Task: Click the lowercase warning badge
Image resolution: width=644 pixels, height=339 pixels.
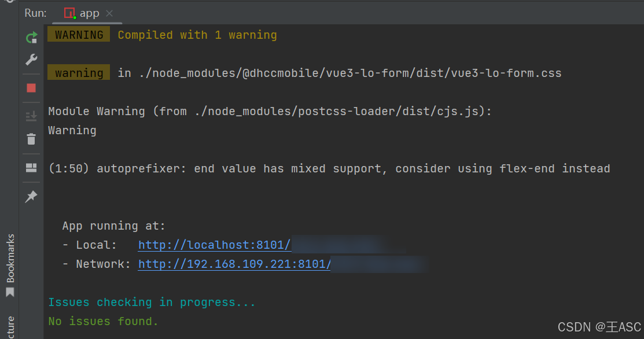Action: pyautogui.click(x=79, y=73)
